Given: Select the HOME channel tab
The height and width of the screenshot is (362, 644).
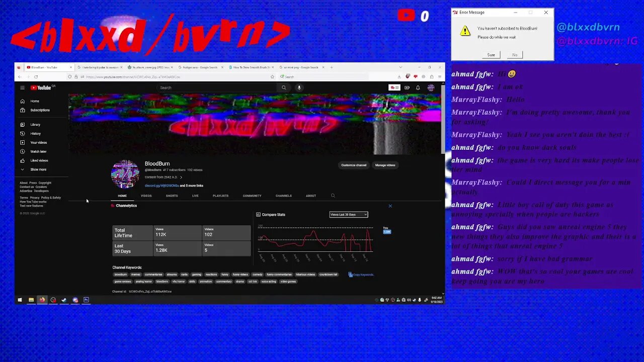Looking at the screenshot, I should click(122, 196).
